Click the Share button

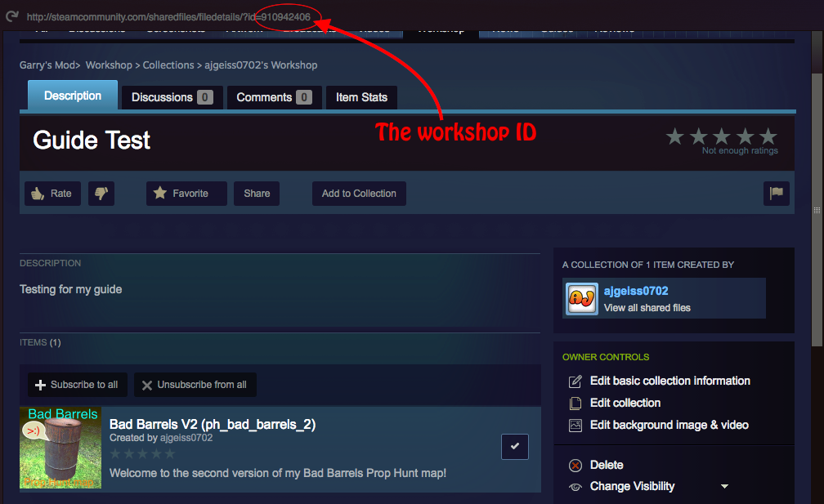[x=257, y=194]
